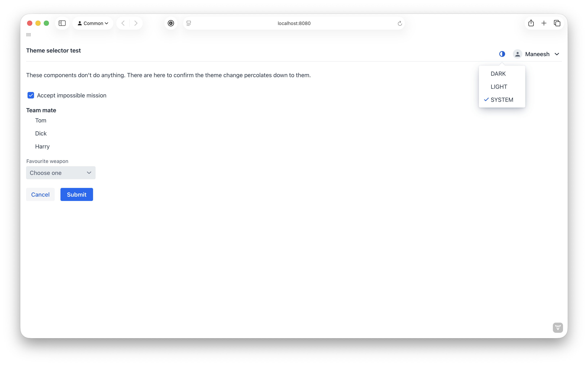Select Tom as team mate
Screen dimensions: 588x365
click(41, 120)
